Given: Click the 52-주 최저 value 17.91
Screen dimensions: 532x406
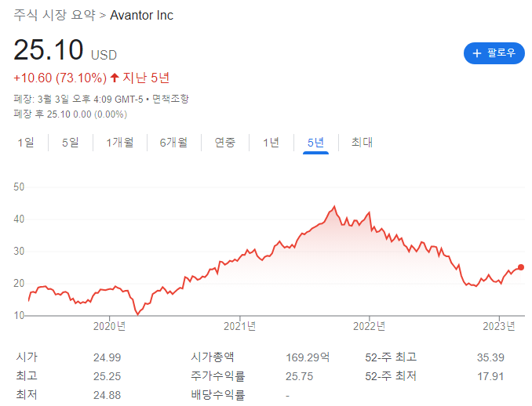Looking at the screenshot, I should (x=490, y=376).
